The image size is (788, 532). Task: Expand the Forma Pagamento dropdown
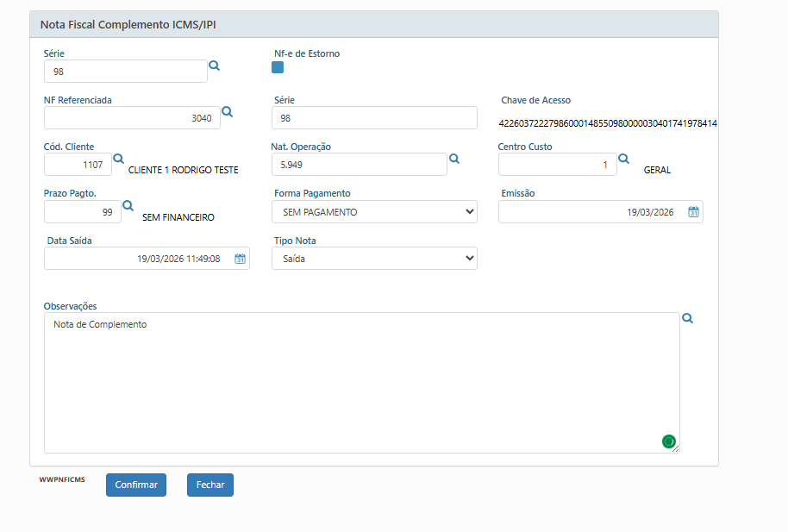(x=374, y=212)
